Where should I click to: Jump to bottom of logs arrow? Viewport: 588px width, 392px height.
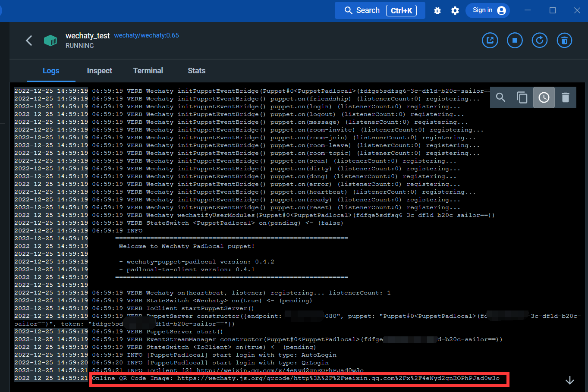click(570, 380)
